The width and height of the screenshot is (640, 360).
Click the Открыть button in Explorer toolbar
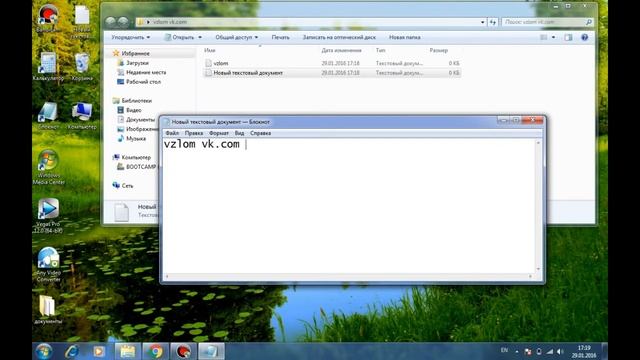[179, 37]
